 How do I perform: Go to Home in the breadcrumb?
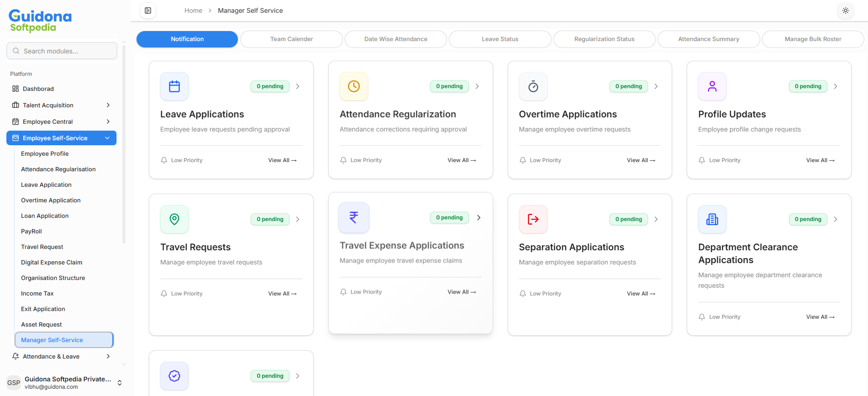pos(193,11)
